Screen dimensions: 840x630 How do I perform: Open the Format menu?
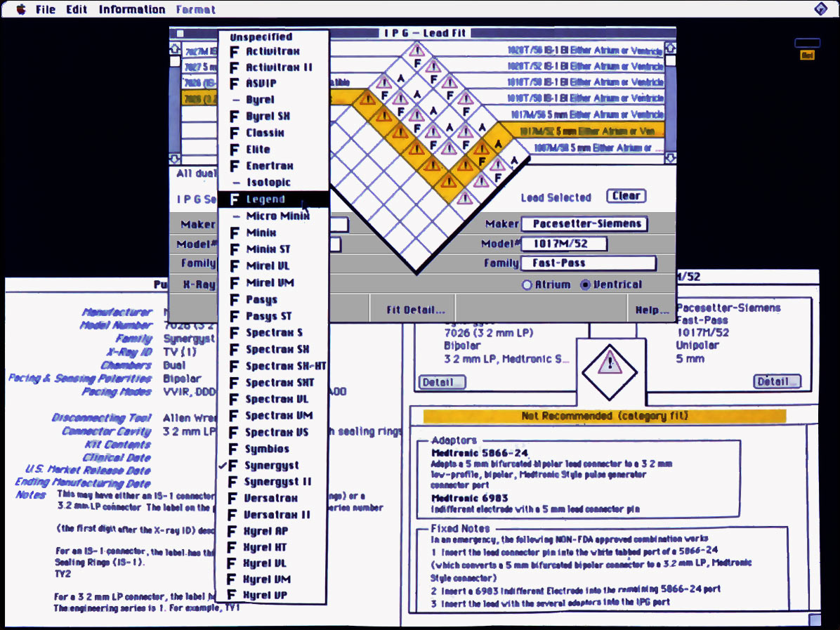tap(195, 10)
